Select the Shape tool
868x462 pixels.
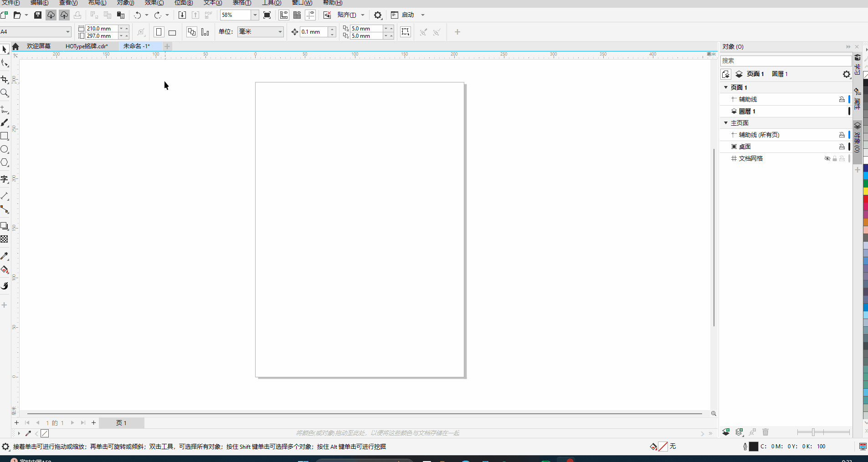tap(5, 63)
